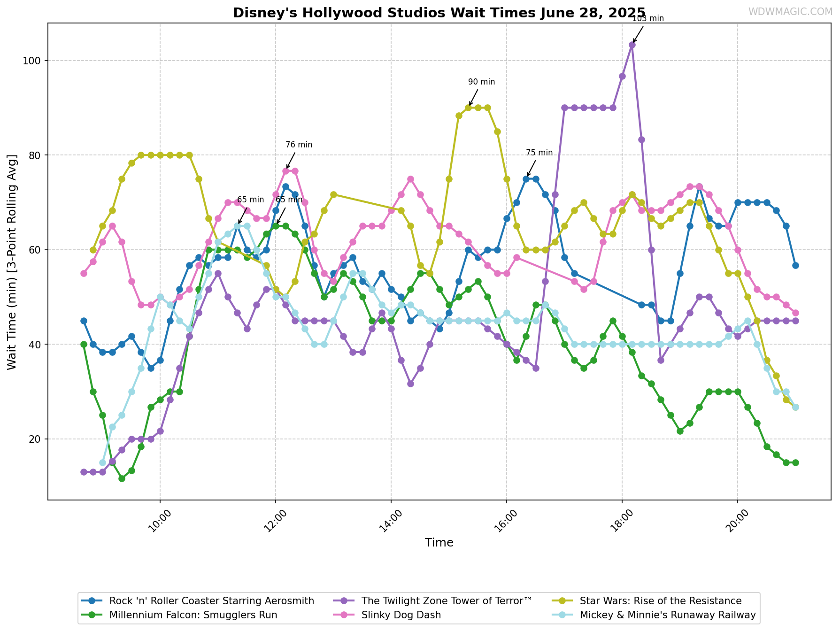Click the Mickey & Minnie's Runaway Railway legend entry
This screenshot has width=840, height=631.
pyautogui.click(x=654, y=615)
